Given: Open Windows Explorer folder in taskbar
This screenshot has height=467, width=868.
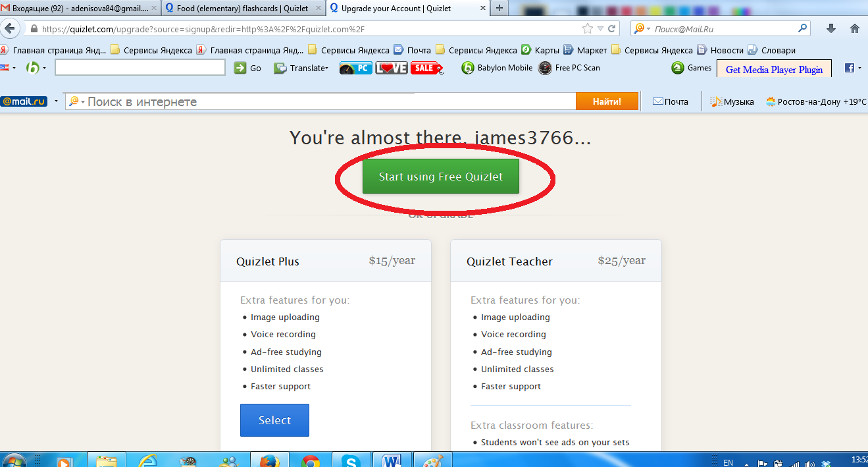Looking at the screenshot, I should (106, 460).
